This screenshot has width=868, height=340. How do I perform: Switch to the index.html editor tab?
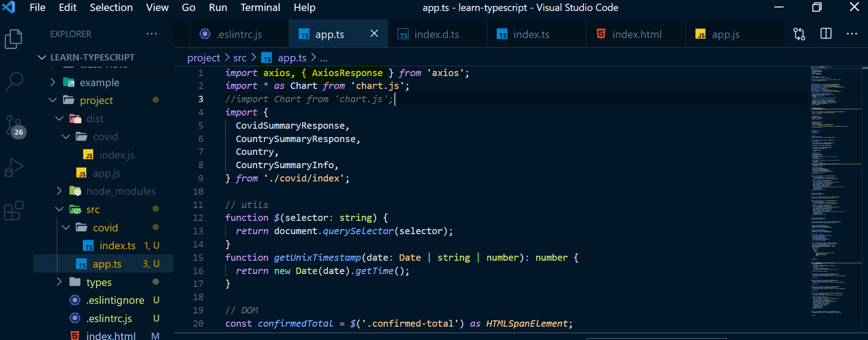pyautogui.click(x=636, y=34)
